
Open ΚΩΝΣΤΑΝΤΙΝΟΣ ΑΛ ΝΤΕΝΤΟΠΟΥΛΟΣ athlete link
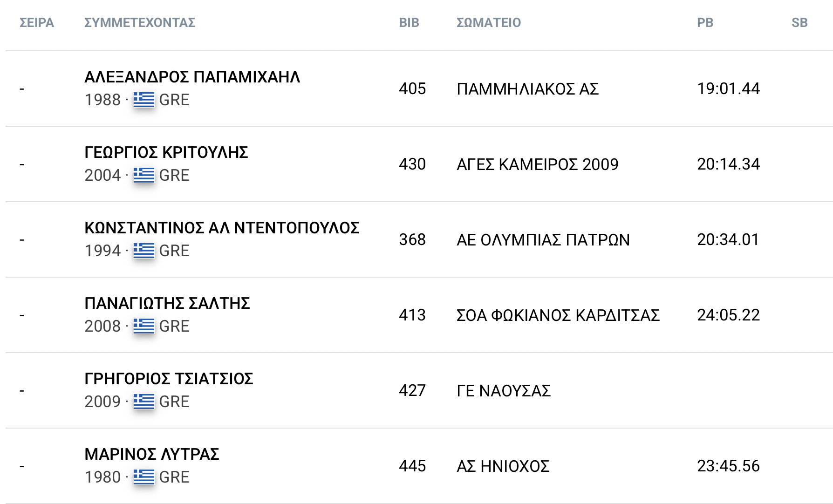pyautogui.click(x=222, y=228)
